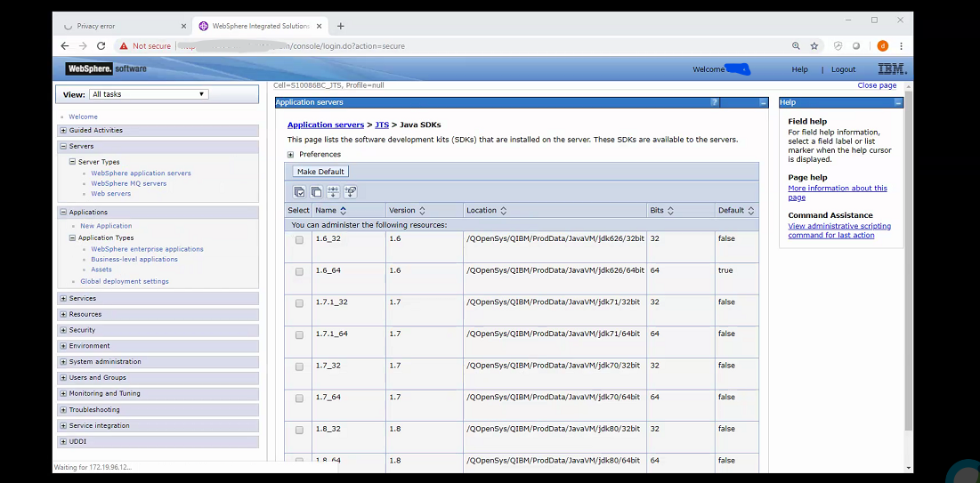Open the JTS breadcrumb link
Screen dimensions: 980x483
381,125
